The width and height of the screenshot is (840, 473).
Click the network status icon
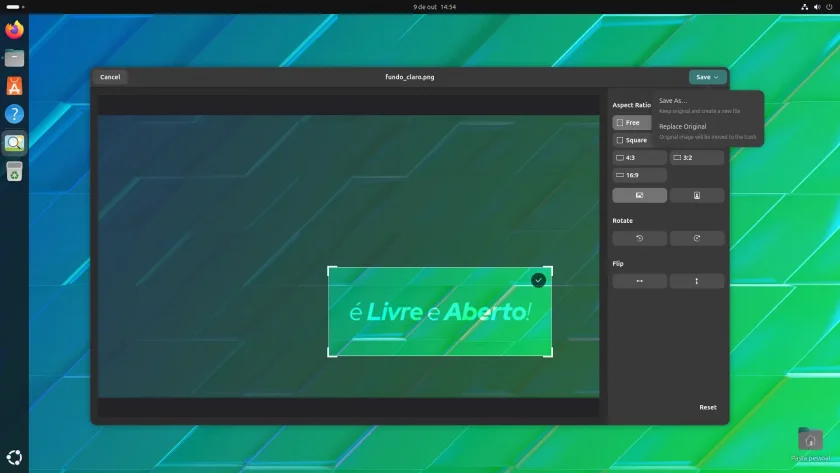(x=804, y=7)
